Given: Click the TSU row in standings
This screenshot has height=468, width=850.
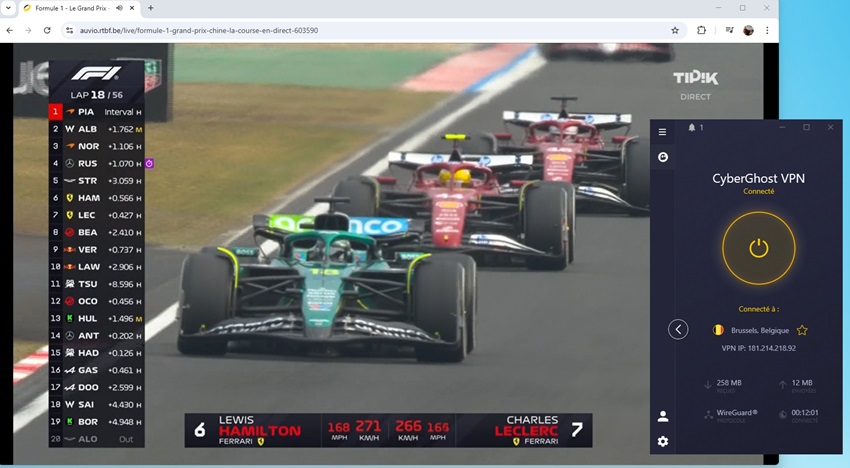Looking at the screenshot, I should tap(96, 284).
